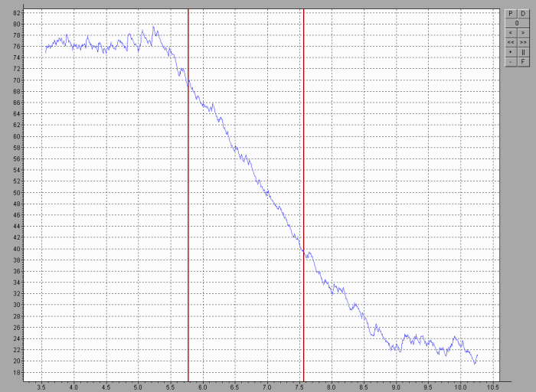Click the D button in control panel
Viewport: 536px width, 392px height.
(523, 14)
